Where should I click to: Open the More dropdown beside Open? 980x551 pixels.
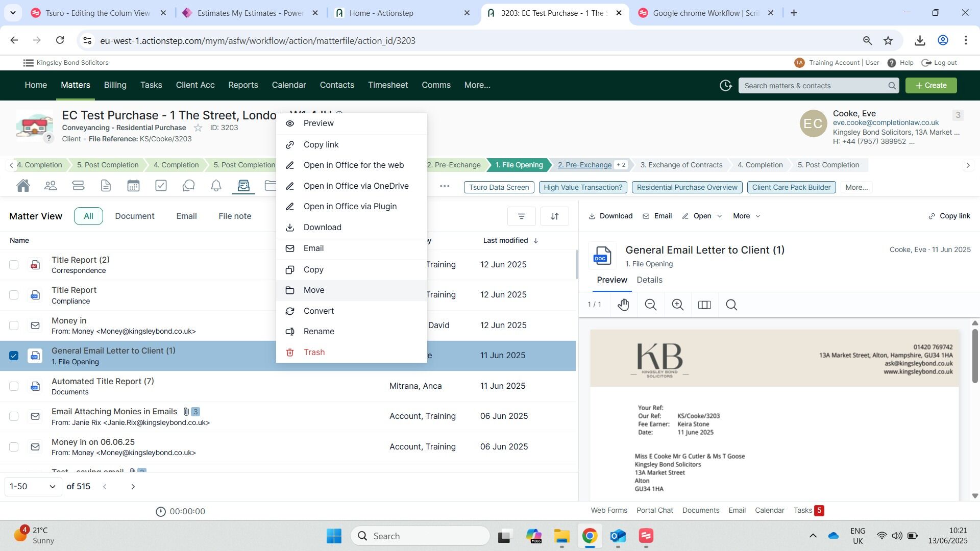(746, 216)
